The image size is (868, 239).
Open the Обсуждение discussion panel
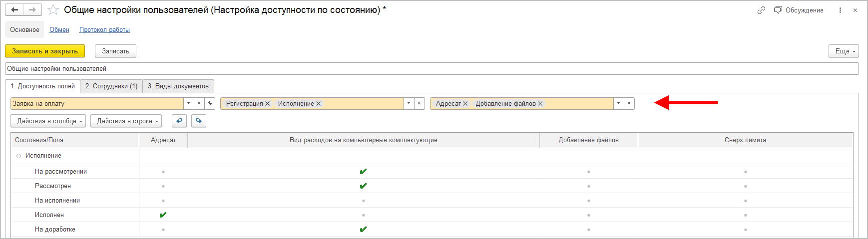pyautogui.click(x=799, y=10)
